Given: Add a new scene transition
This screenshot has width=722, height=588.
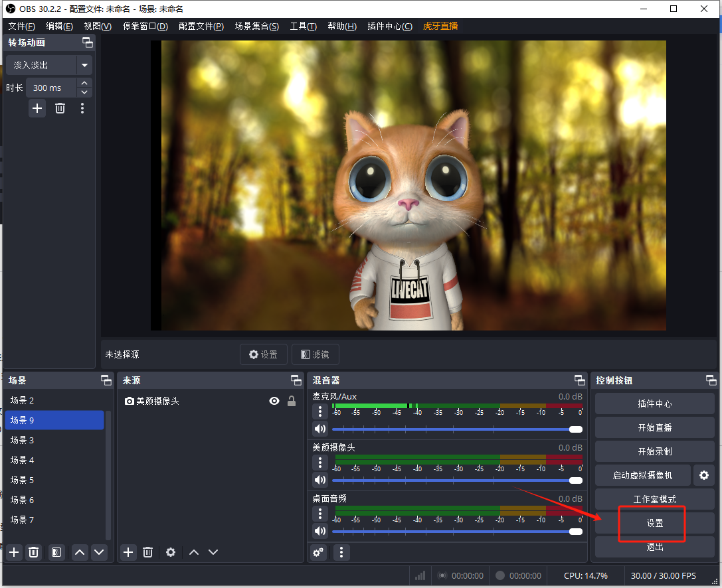Looking at the screenshot, I should 37,108.
